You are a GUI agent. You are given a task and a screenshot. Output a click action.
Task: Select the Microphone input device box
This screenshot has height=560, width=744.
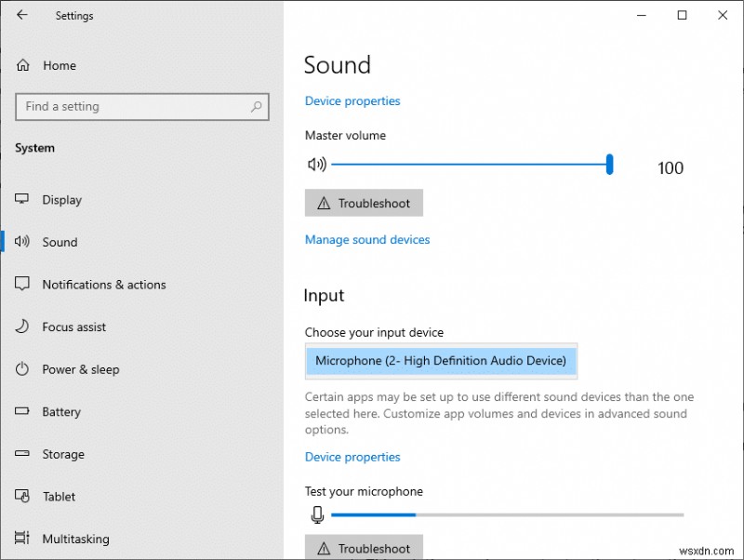441,361
